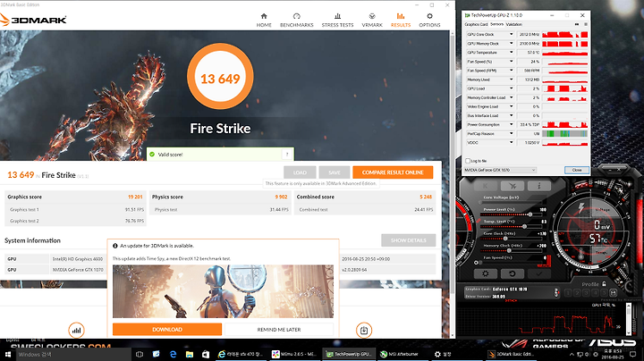The height and width of the screenshot is (361, 644).
Task: Select Afterburner profile slot 1
Action: click(568, 293)
